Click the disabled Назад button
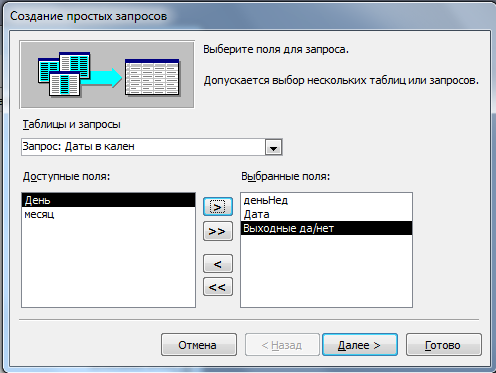Screen dimensions: 496x373 282,345
